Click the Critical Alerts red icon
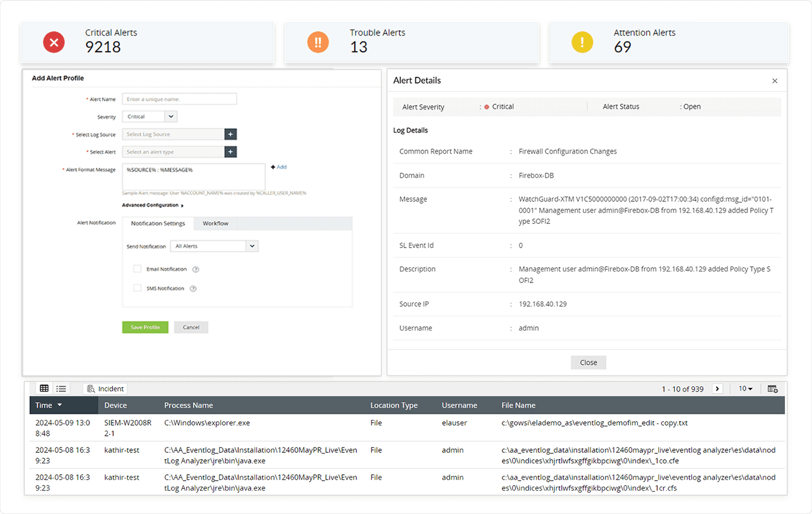The height and width of the screenshot is (514, 812). coord(53,42)
